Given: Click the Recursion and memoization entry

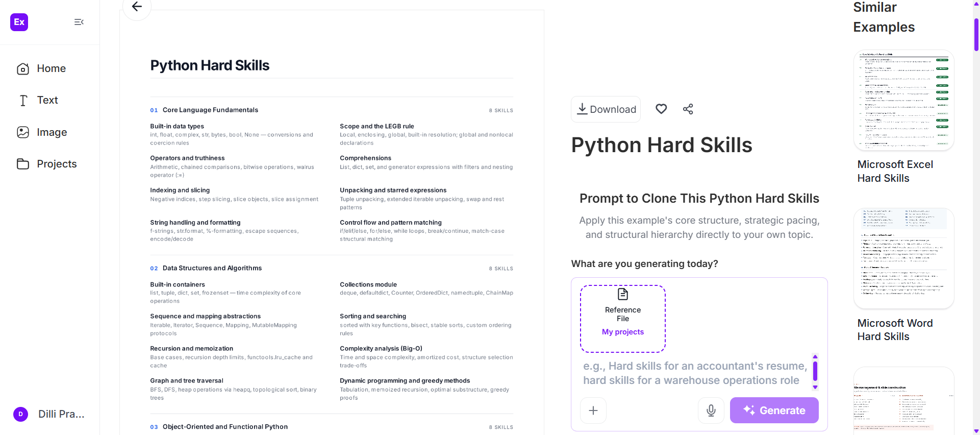Looking at the screenshot, I should coord(191,349).
